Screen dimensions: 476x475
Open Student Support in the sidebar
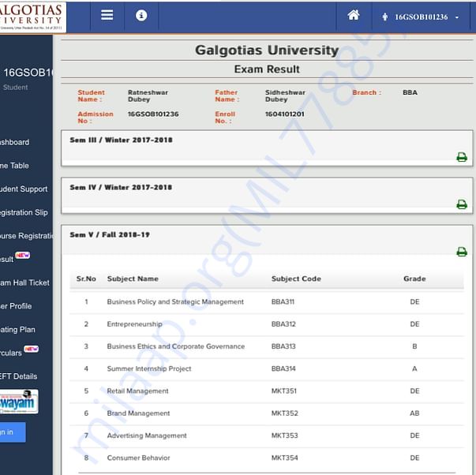point(24,189)
